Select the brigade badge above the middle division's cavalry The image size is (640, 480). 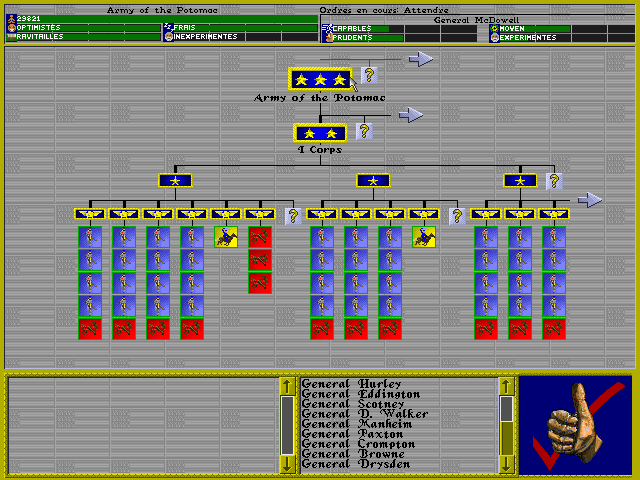[x=424, y=214]
